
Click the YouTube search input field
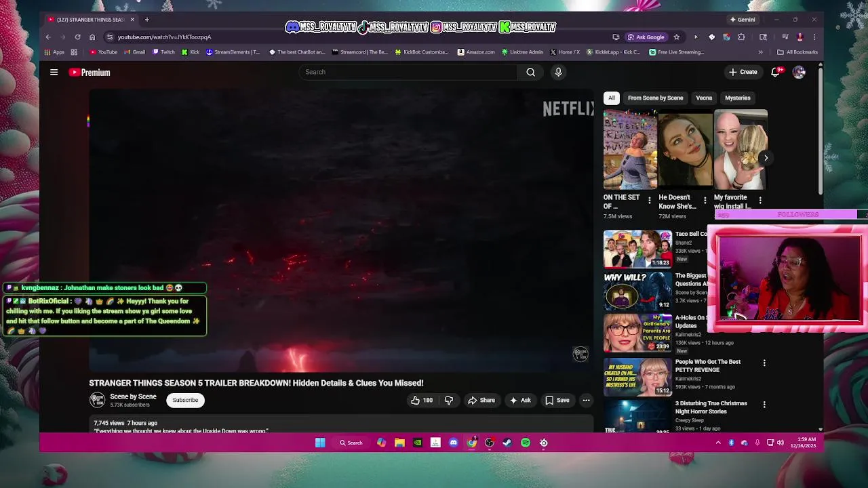[408, 72]
